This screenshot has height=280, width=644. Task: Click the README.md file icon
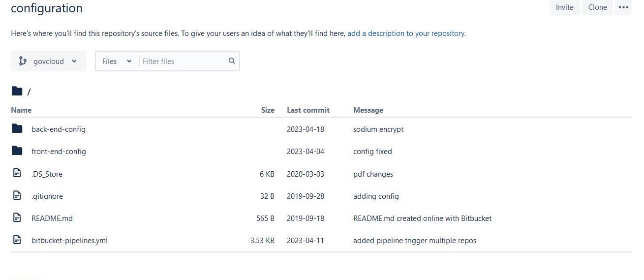[x=17, y=218]
